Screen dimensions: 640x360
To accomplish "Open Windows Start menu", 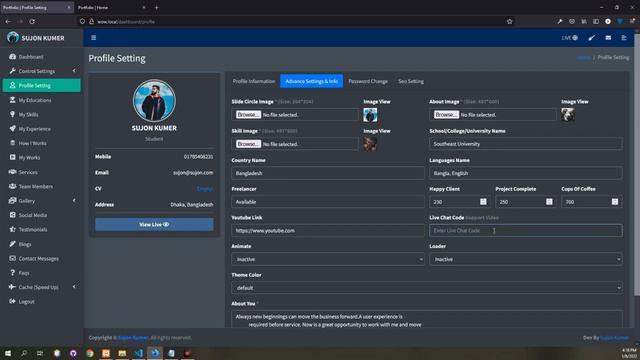I will pyautogui.click(x=8, y=353).
